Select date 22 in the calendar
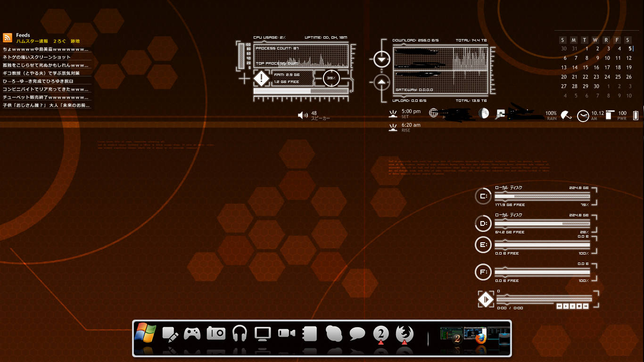This screenshot has height=362, width=644. 586,77
